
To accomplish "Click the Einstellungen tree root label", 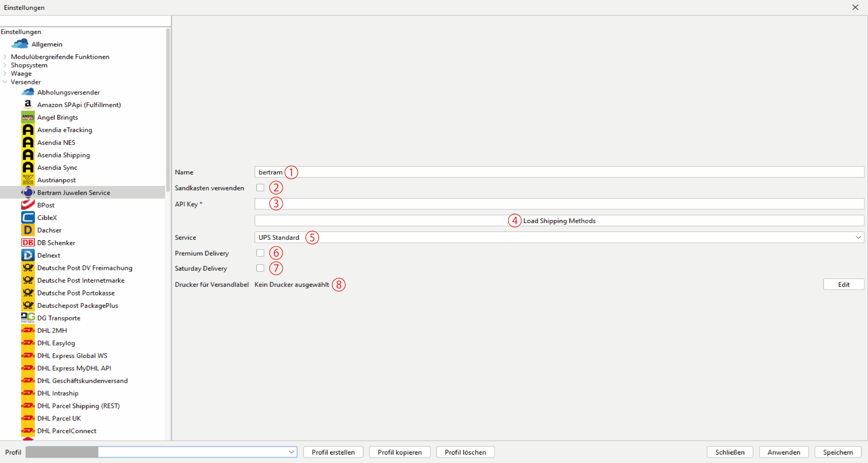I will tap(21, 32).
